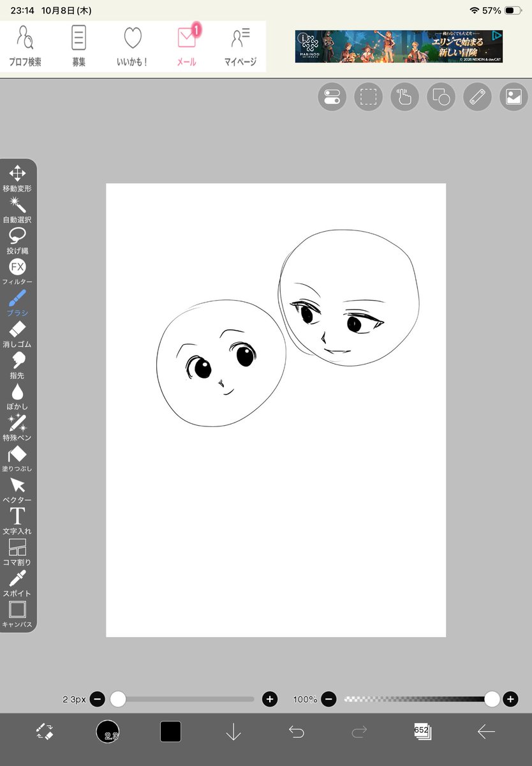
Task: Choose the ベクター vector tool
Action: (17, 490)
